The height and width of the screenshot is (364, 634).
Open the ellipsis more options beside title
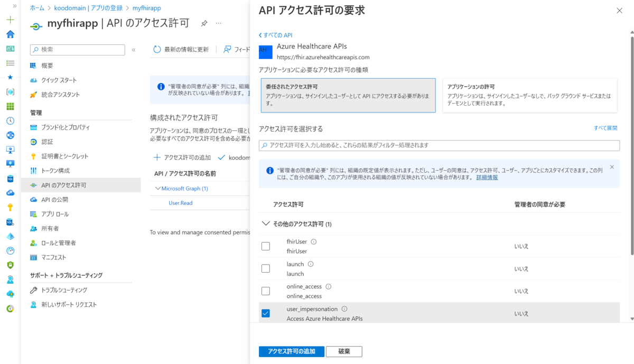pyautogui.click(x=219, y=23)
